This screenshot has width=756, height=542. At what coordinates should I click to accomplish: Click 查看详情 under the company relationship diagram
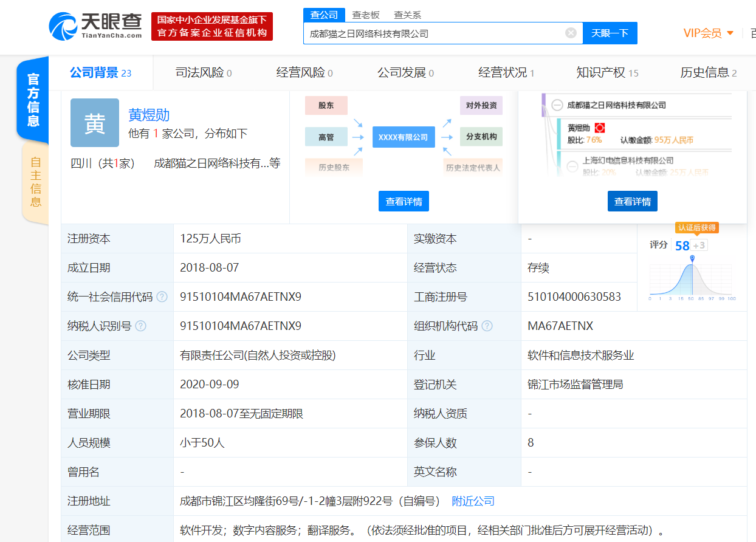[x=404, y=201]
